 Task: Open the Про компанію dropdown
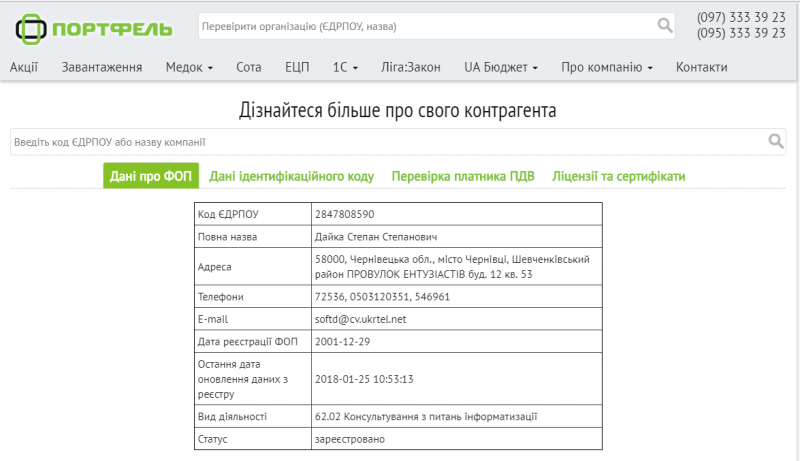pos(607,67)
